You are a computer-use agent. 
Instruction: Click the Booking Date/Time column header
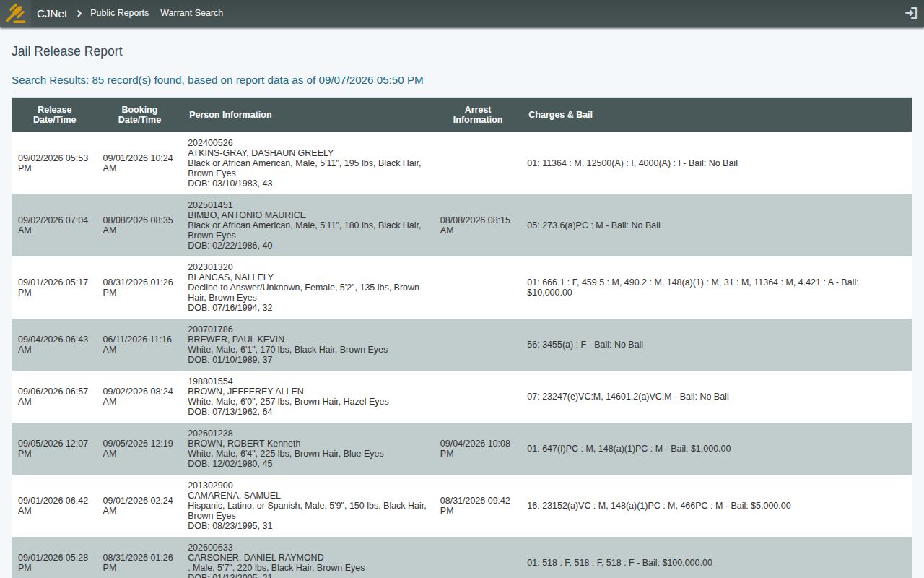click(139, 115)
